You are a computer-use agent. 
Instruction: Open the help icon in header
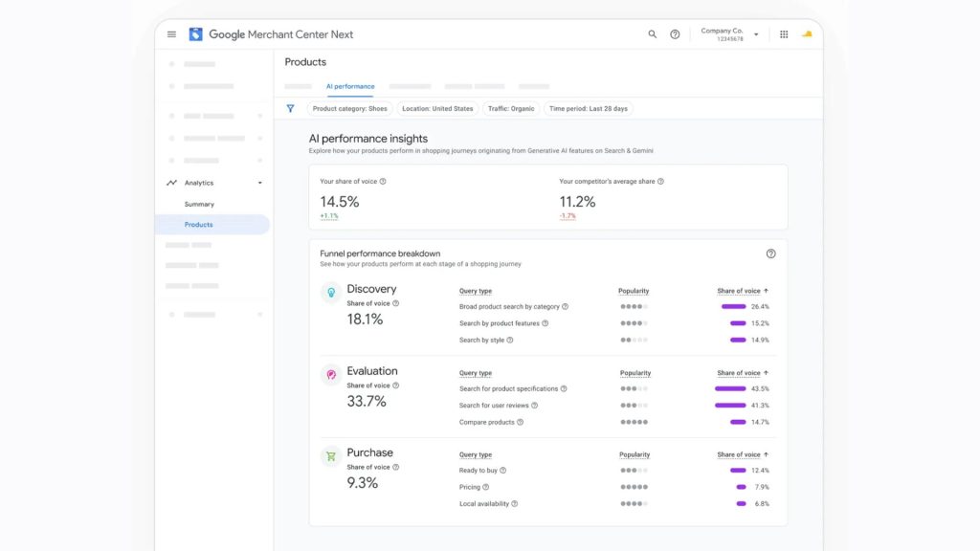[675, 34]
